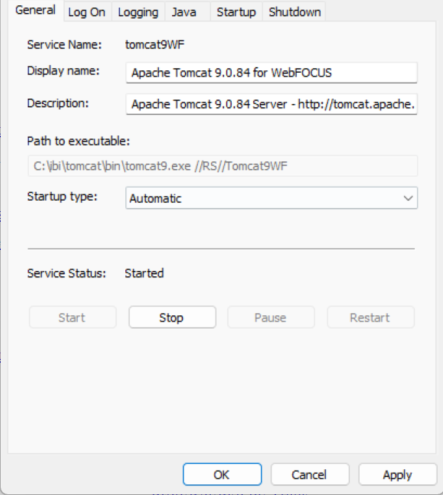Image resolution: width=443 pixels, height=495 pixels.
Task: Open the Shutdown tab
Action: click(295, 12)
